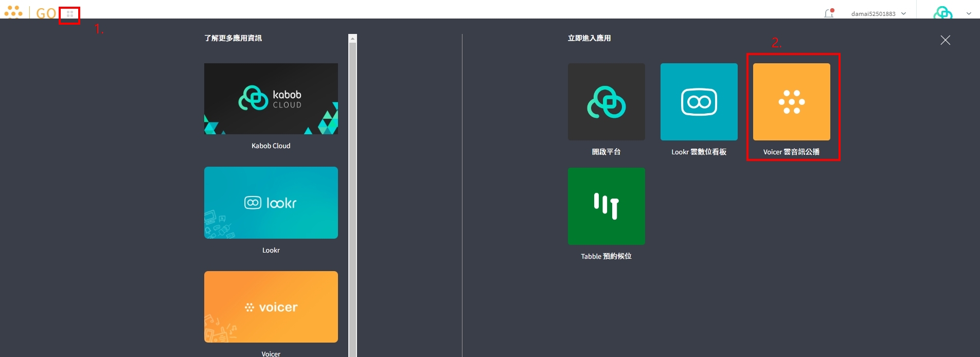Close the application overlay with X
This screenshot has height=357, width=980.
coord(945,40)
